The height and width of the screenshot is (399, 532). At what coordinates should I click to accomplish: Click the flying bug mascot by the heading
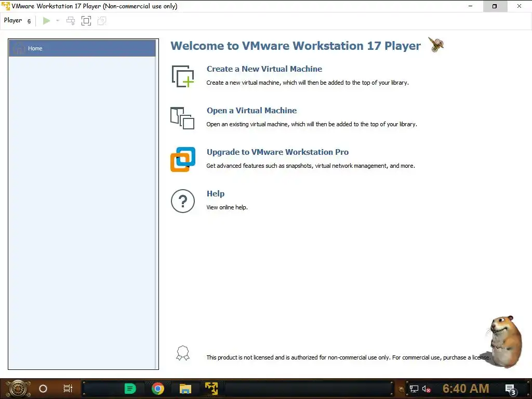point(436,45)
